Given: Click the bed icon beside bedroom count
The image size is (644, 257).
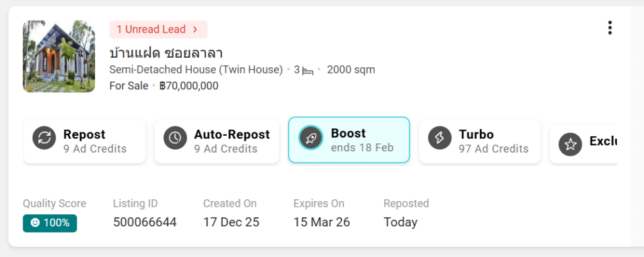Looking at the screenshot, I should [308, 70].
